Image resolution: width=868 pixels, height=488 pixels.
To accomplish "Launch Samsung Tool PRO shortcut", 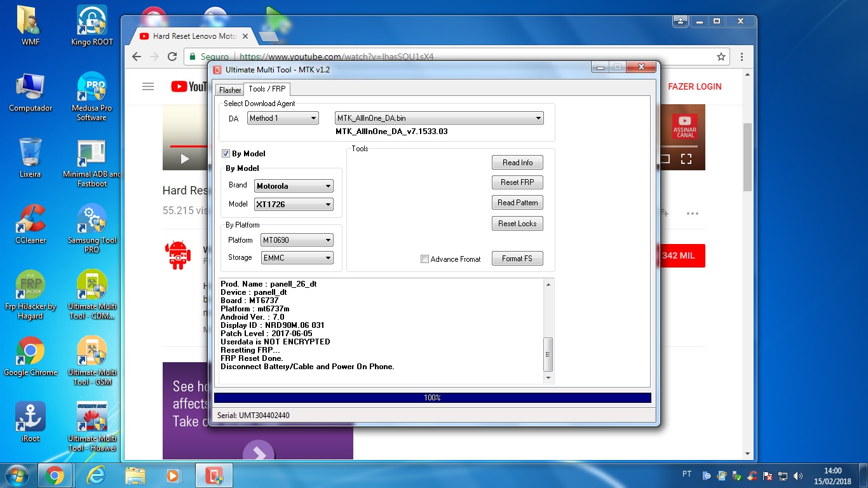I will 92,229.
